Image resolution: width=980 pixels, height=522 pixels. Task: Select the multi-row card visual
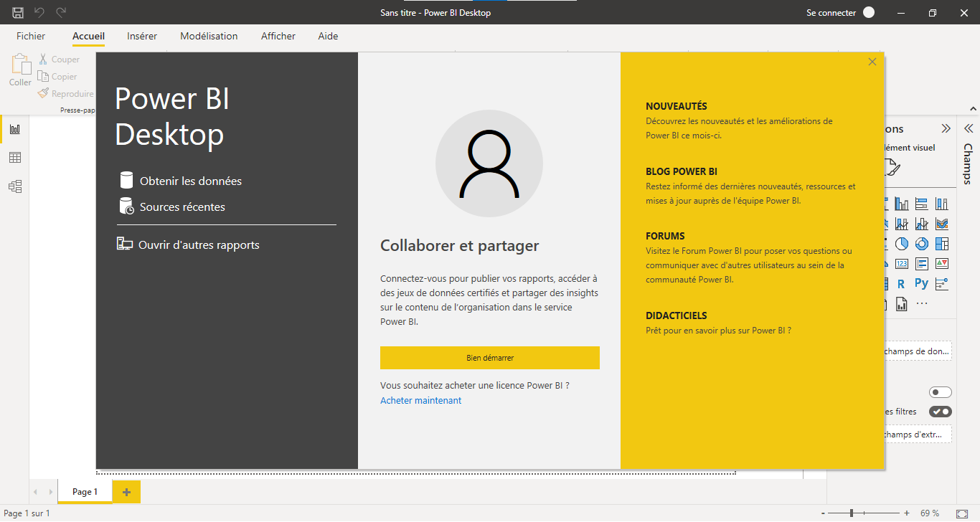click(922, 264)
